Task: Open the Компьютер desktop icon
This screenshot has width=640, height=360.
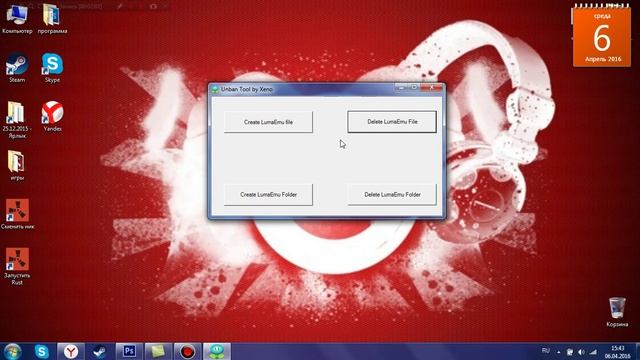Action: pos(17,19)
